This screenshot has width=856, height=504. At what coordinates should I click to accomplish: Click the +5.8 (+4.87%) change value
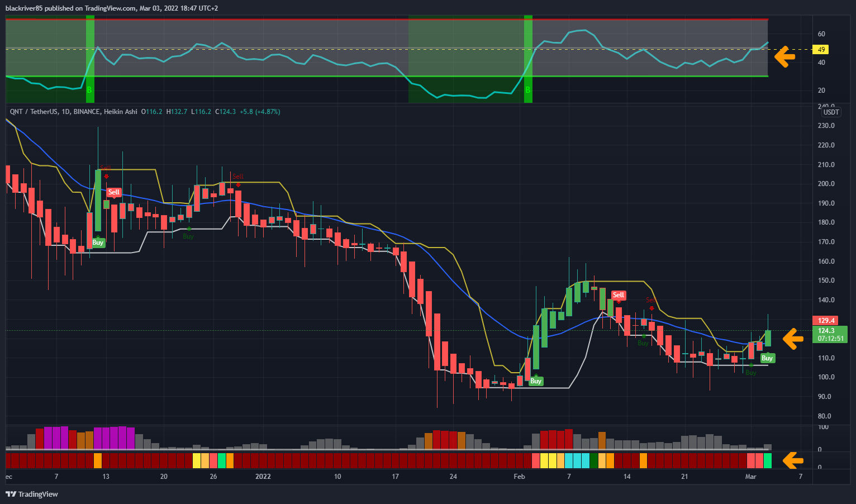click(x=260, y=112)
